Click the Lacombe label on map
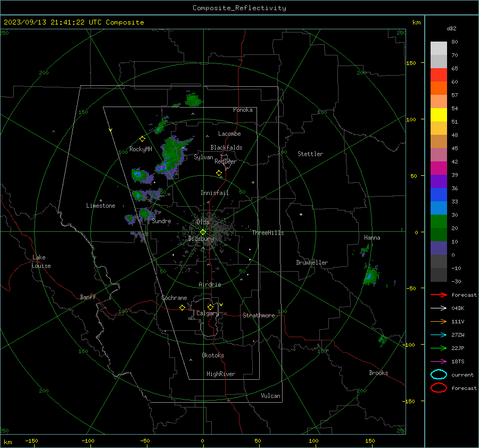The height and width of the screenshot is (448, 479). coord(229,134)
